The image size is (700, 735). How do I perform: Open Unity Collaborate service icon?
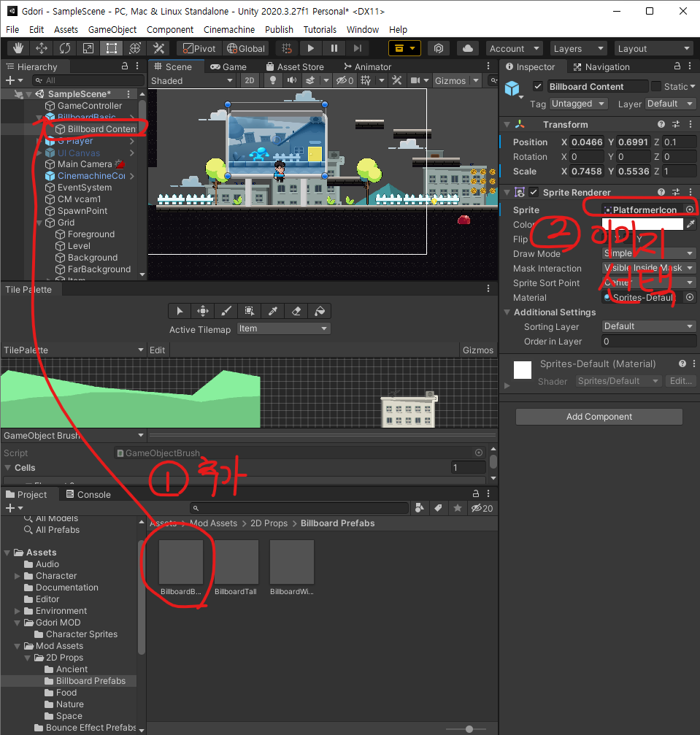click(439, 48)
